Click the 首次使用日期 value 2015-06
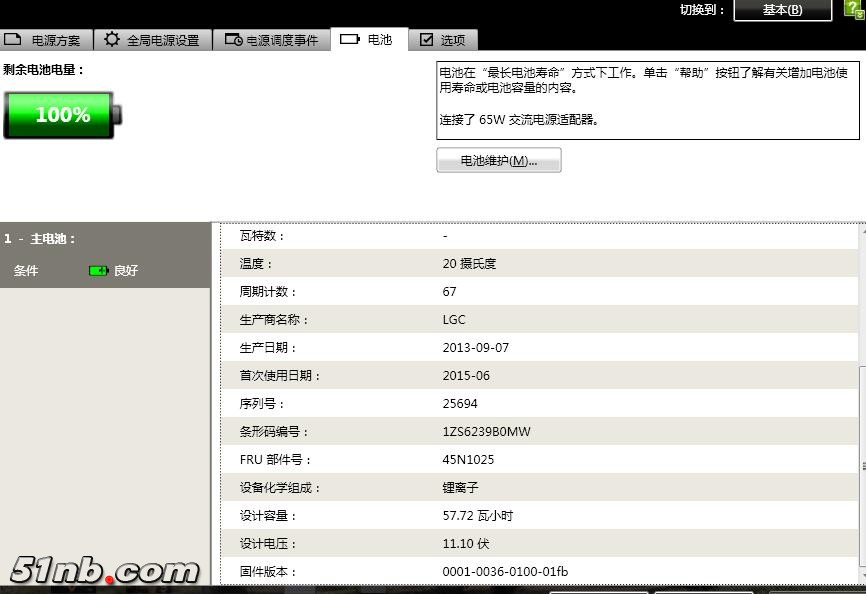 coord(466,376)
